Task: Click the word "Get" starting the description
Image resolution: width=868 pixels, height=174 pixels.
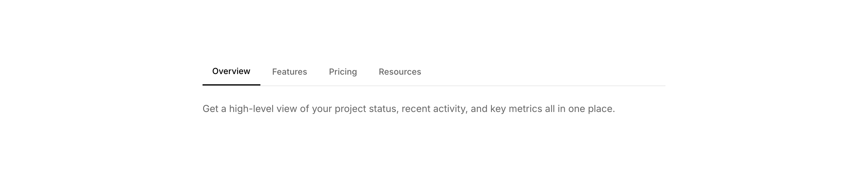Action: click(x=210, y=109)
